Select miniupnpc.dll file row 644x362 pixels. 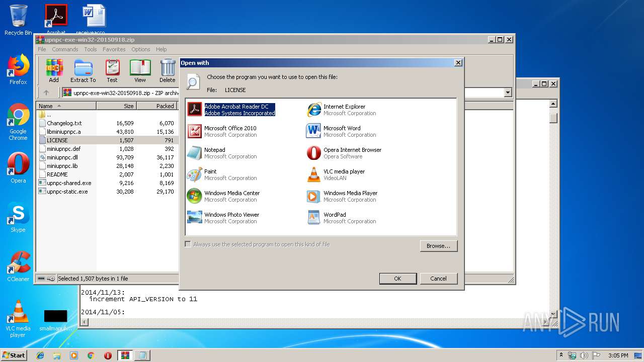tap(107, 157)
